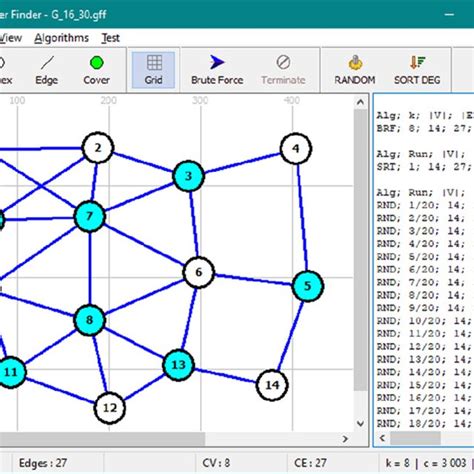Select cyan vertex 5
This screenshot has height=474, width=474.
(x=307, y=286)
